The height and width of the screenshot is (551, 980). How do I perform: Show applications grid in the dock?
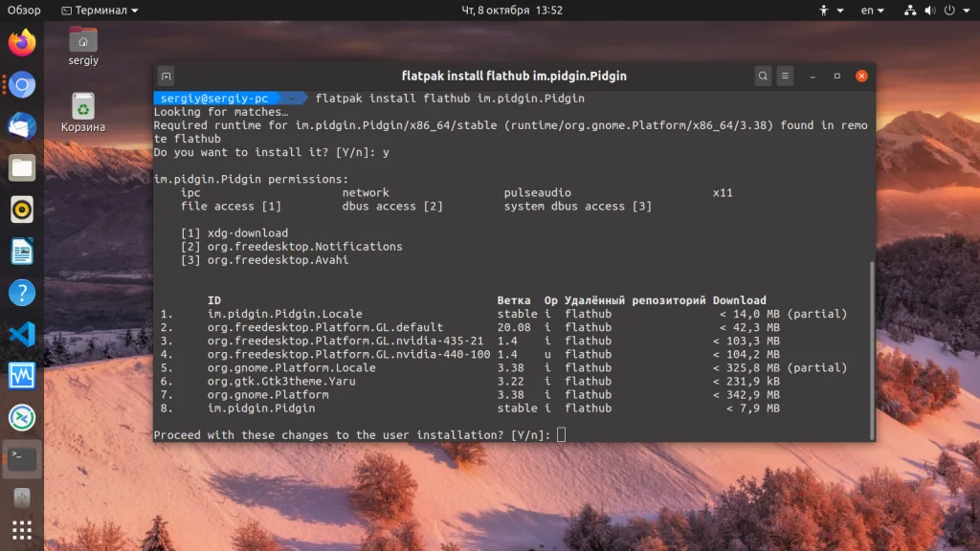pos(22,530)
